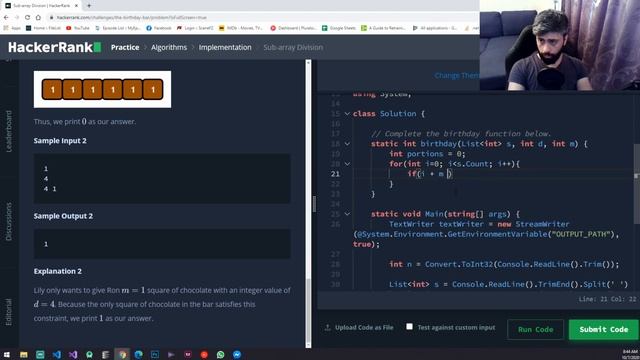This screenshot has height=360, width=640.
Task: Open WhatsApp from taskbar
Action: point(220,354)
